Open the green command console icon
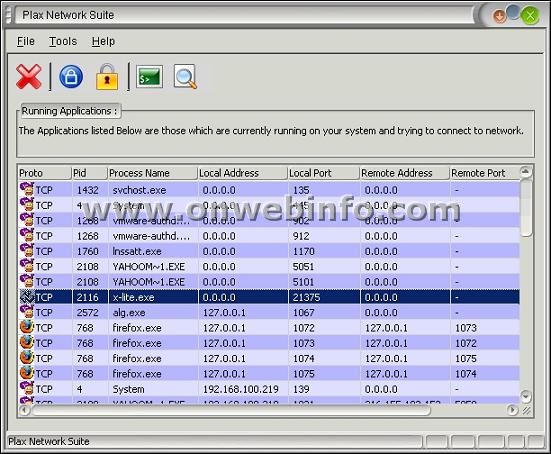 (x=149, y=77)
